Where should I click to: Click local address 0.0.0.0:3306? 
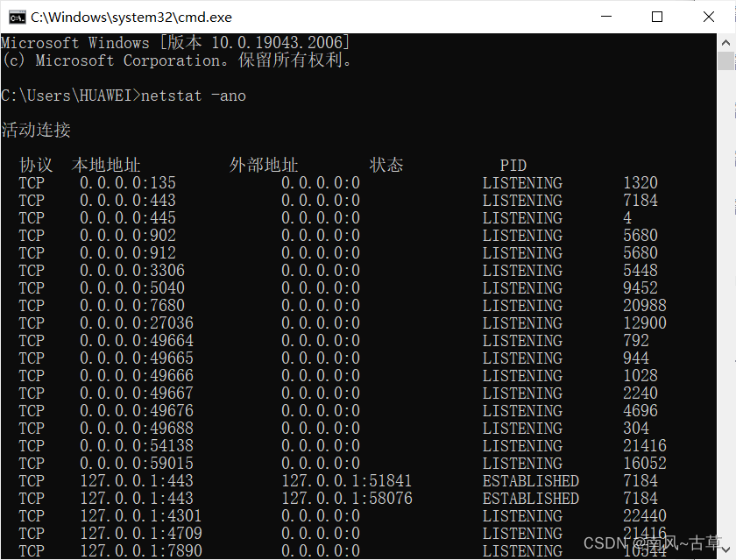[x=132, y=271]
